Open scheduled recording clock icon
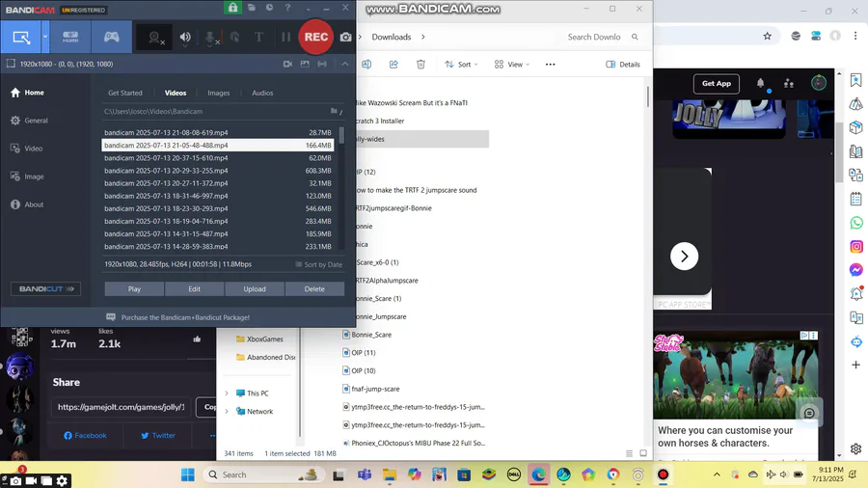The height and width of the screenshot is (488, 868). pyautogui.click(x=269, y=8)
